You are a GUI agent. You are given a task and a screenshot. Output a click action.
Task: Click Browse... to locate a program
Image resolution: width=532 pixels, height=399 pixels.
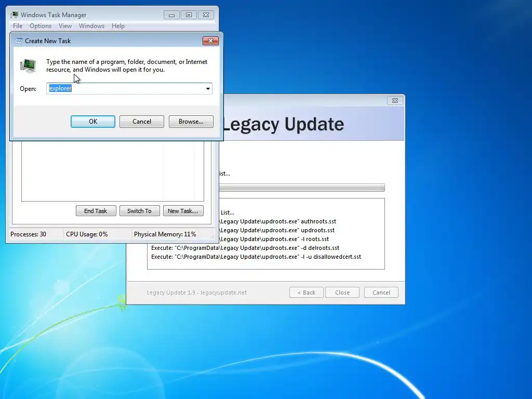click(191, 122)
